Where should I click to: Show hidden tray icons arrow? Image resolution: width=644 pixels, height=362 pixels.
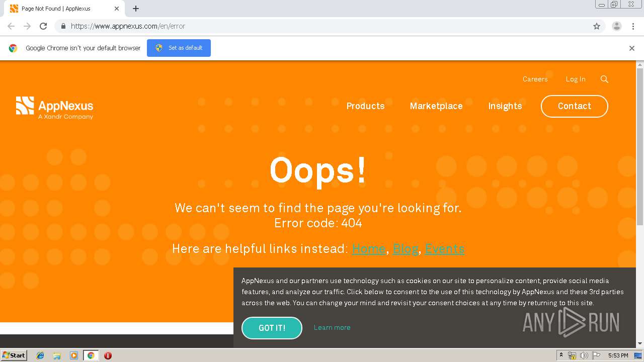(x=561, y=355)
